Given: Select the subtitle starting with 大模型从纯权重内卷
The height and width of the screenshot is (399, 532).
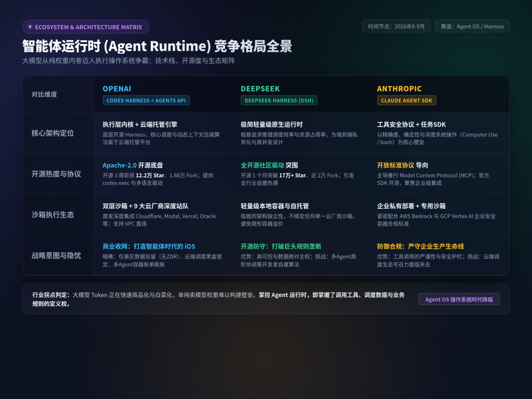Looking at the screenshot, I should coord(129,61).
